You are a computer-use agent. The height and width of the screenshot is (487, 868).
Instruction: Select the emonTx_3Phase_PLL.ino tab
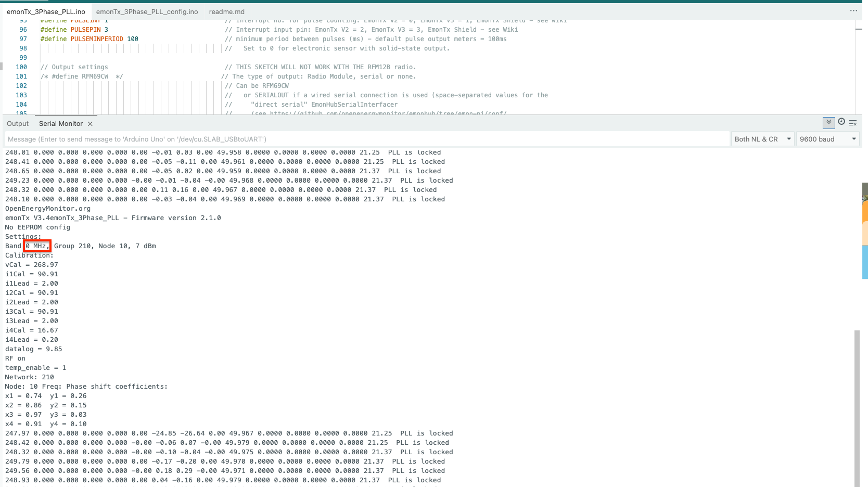[46, 11]
